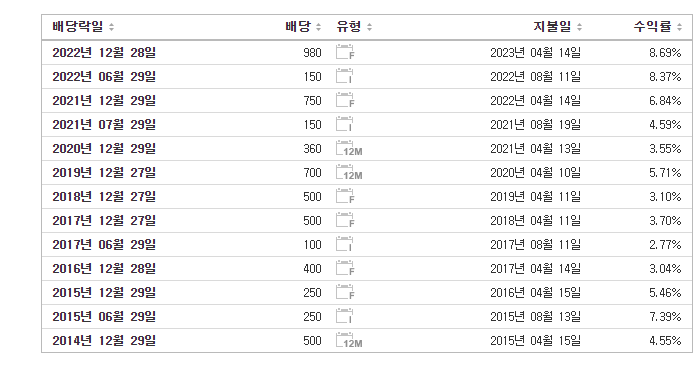Viewport: 699px width, 372px height.
Task: Sort by 수익률 column arrows
Action: pyautogui.click(x=679, y=27)
